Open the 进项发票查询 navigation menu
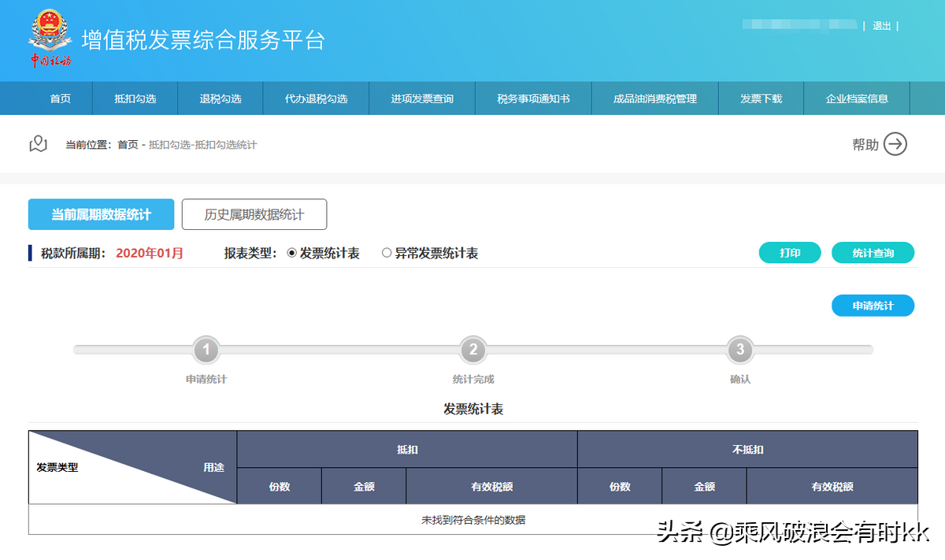 click(422, 98)
